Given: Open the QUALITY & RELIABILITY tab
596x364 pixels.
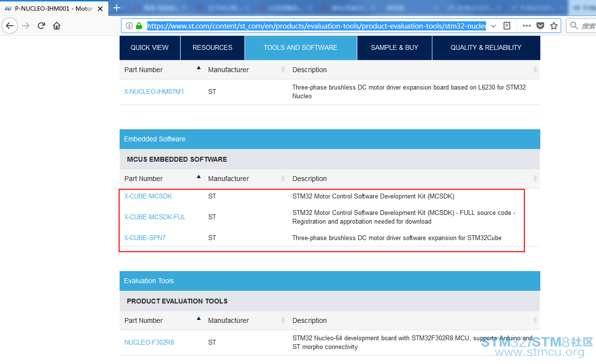Looking at the screenshot, I should [x=486, y=47].
